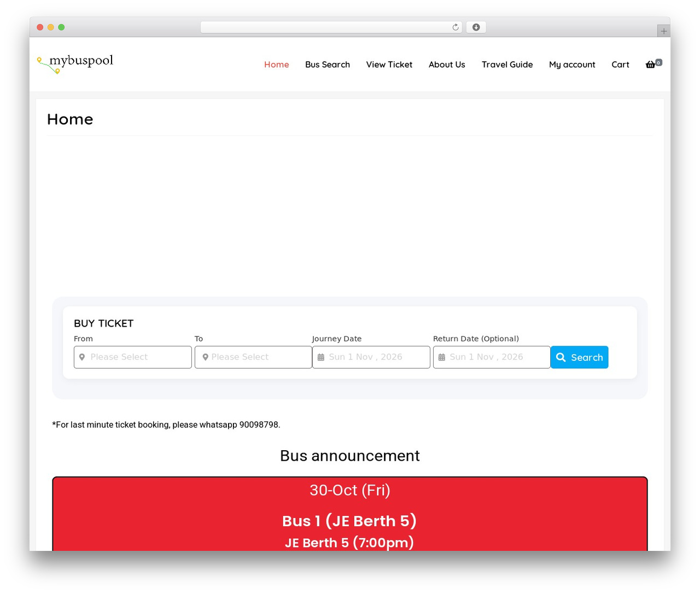Click "JE Berth 5 (7:00pm)" text
Viewport: 700px width, 593px height.
[349, 543]
